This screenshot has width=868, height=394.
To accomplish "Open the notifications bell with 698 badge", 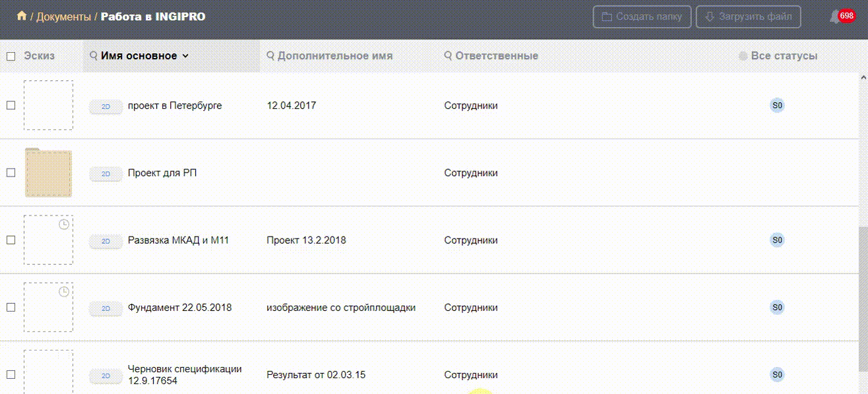I will [842, 16].
